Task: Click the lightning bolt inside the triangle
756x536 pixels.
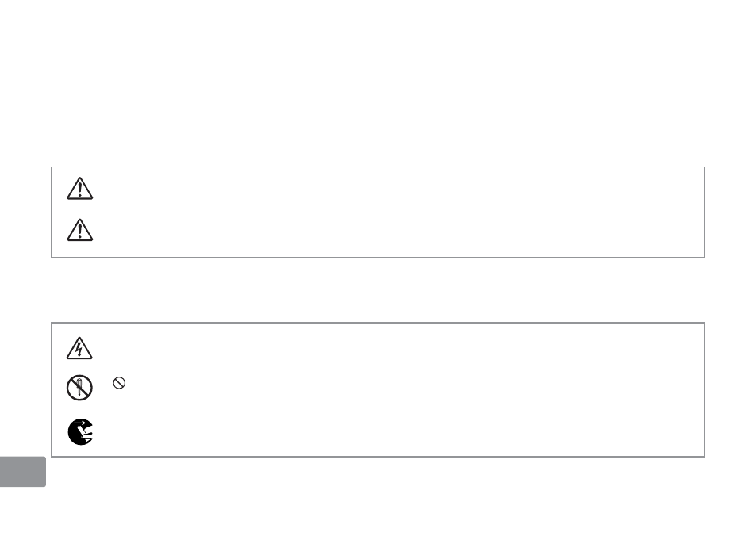Action: pyautogui.click(x=79, y=350)
